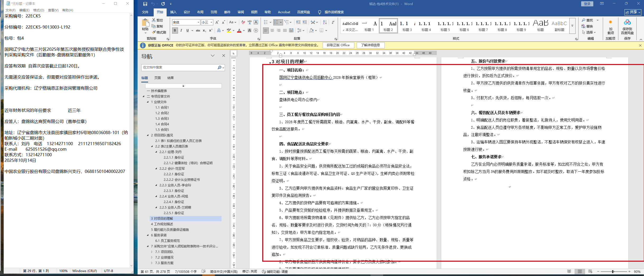The image size is (644, 276).
Task: Toggle Underline formatting
Action: [187, 31]
